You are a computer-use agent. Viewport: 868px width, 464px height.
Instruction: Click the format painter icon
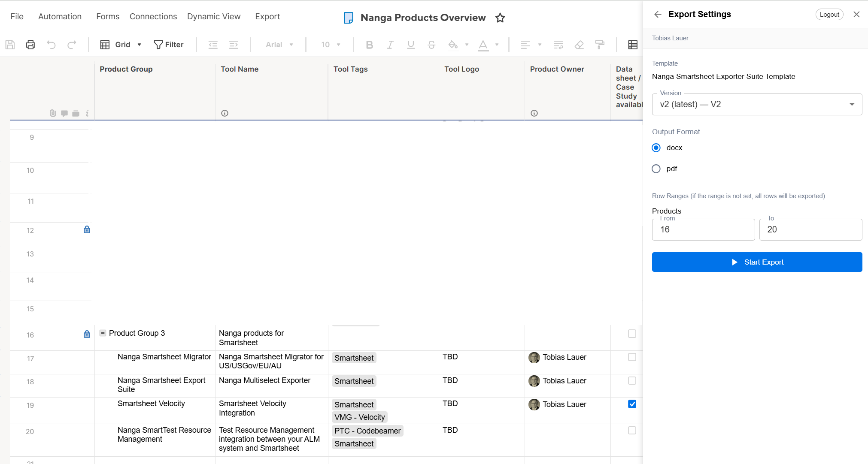[x=600, y=45]
